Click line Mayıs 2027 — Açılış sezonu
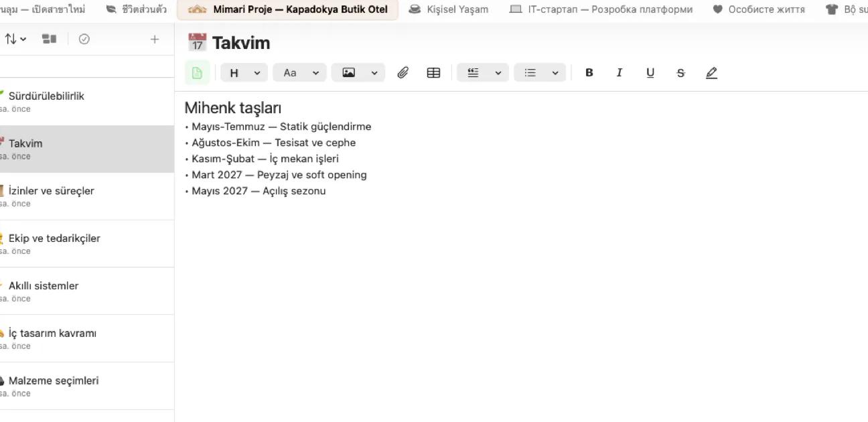 pos(259,191)
